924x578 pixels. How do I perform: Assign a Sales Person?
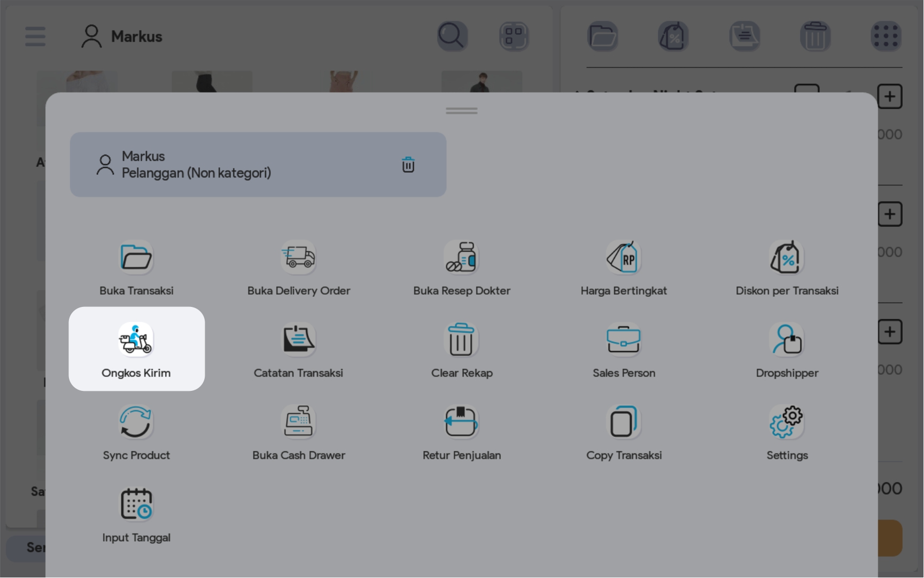(624, 340)
